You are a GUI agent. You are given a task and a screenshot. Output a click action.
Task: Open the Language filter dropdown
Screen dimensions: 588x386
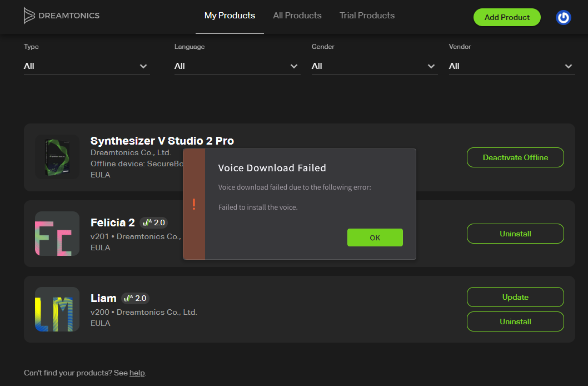[237, 66]
